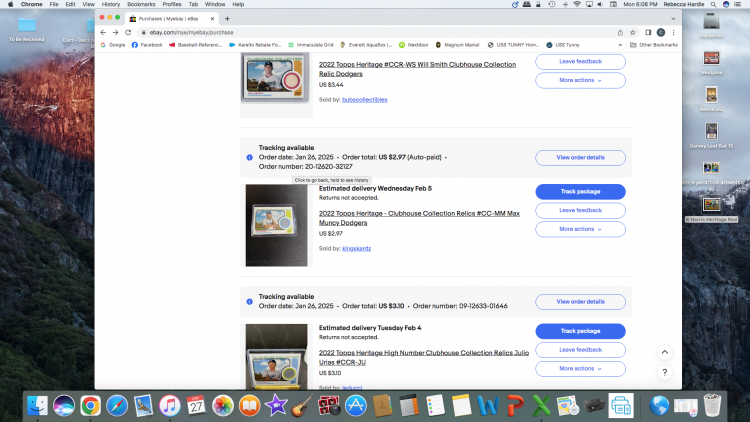Click info icon for order US $2.97
This screenshot has width=750, height=422.
click(249, 157)
